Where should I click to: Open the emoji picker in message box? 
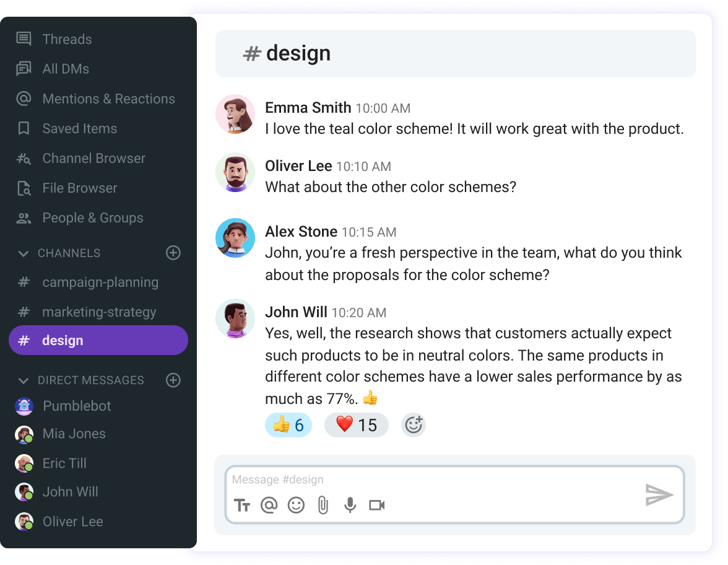coord(296,506)
